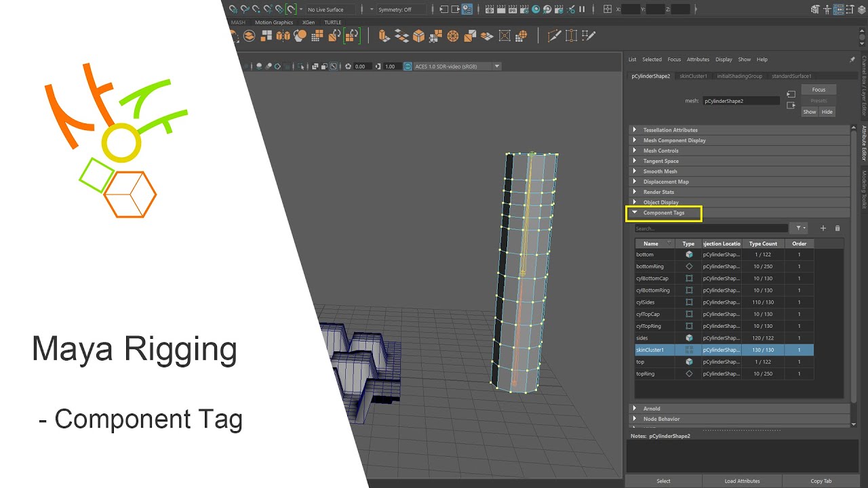Click the Snap to grids icon

click(233, 9)
